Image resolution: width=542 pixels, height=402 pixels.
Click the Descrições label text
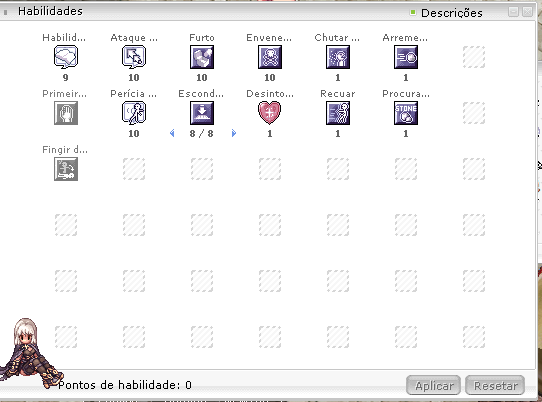click(x=451, y=13)
